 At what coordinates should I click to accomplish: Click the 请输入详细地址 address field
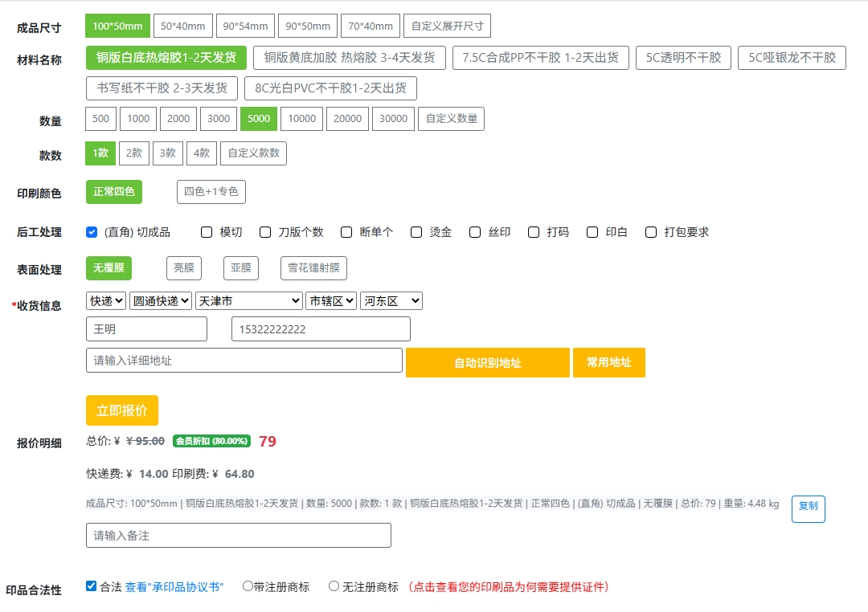click(x=244, y=361)
